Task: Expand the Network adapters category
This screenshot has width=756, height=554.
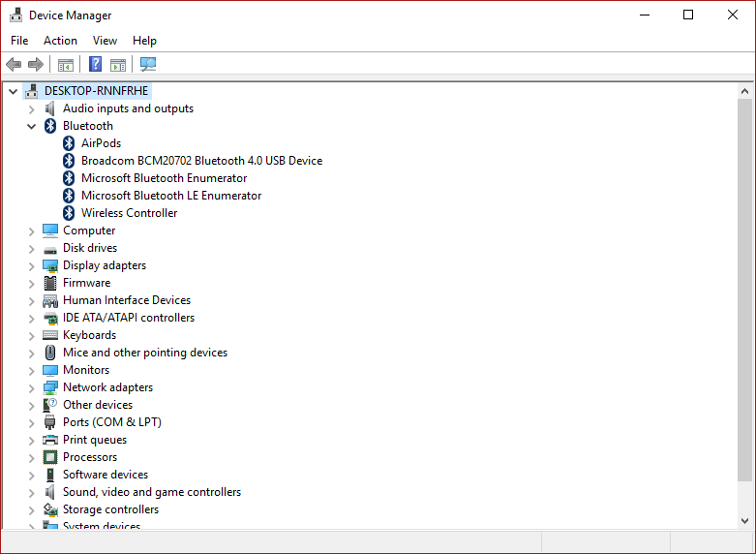Action: 32,388
